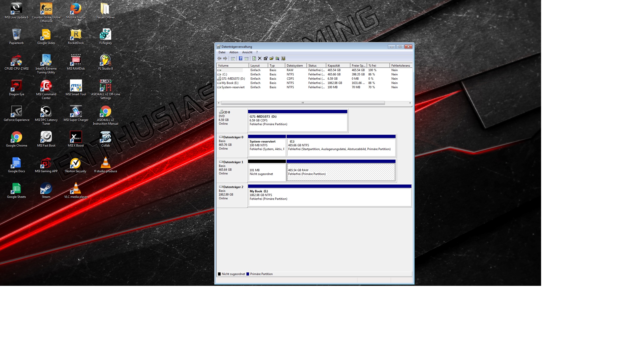
Task: Open the Ansicht menu
Action: click(247, 52)
